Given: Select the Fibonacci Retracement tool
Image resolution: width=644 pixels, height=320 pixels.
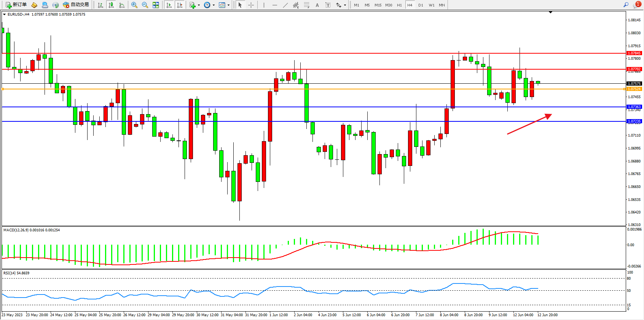Looking at the screenshot, I should coord(306,5).
